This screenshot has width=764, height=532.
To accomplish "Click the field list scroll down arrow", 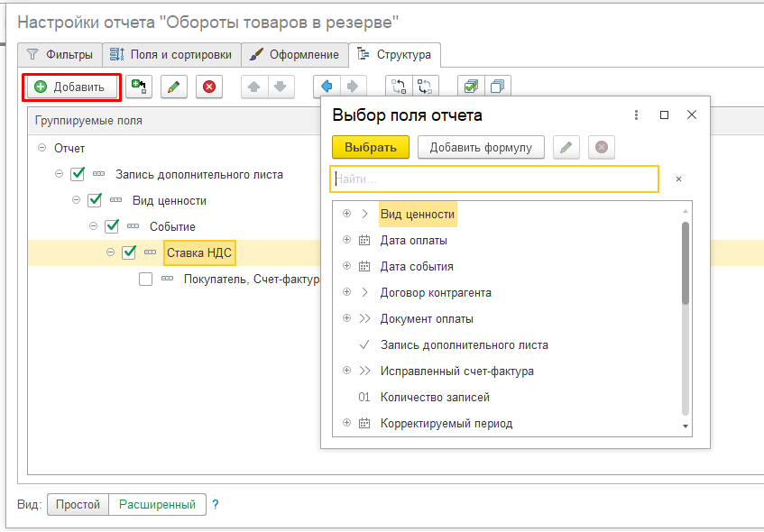I will [686, 427].
